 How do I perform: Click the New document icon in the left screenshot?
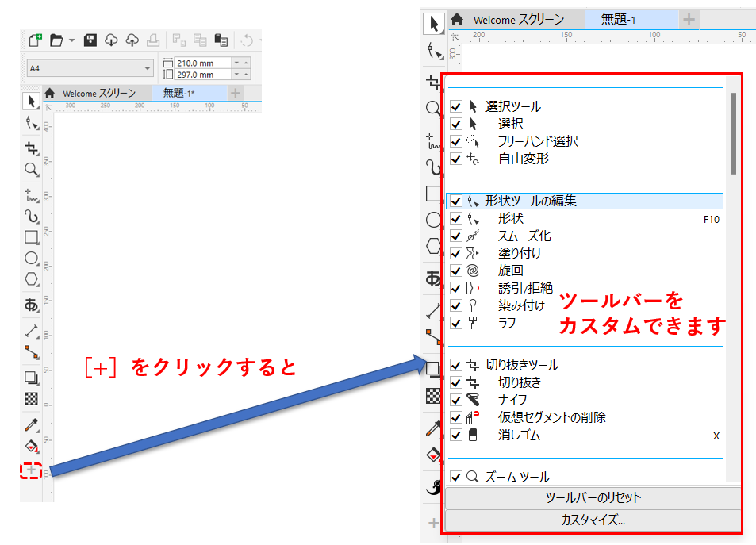pyautogui.click(x=35, y=40)
